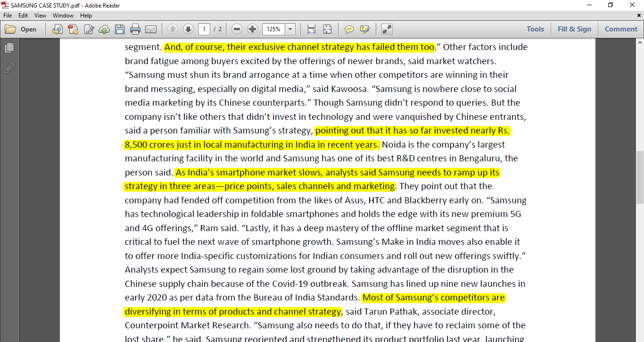The height and width of the screenshot is (342, 644).
Task: Click the vertical scrollbar thumb
Action: click(x=640, y=177)
